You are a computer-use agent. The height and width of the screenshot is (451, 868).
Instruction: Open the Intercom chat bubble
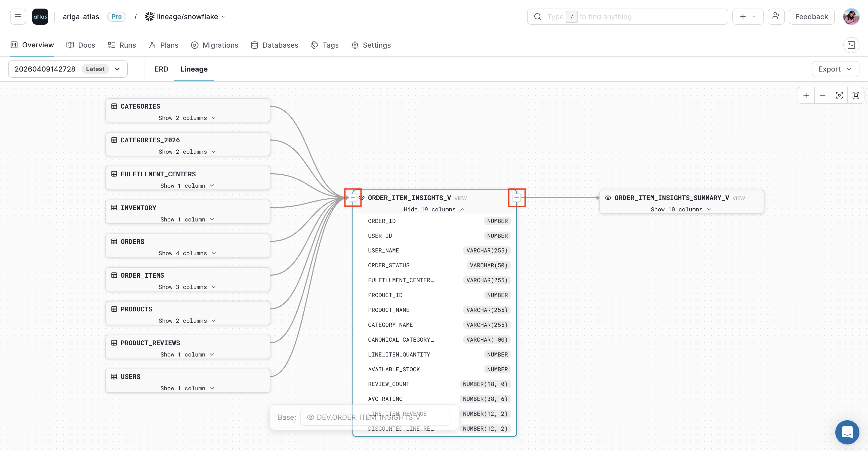[847, 432]
